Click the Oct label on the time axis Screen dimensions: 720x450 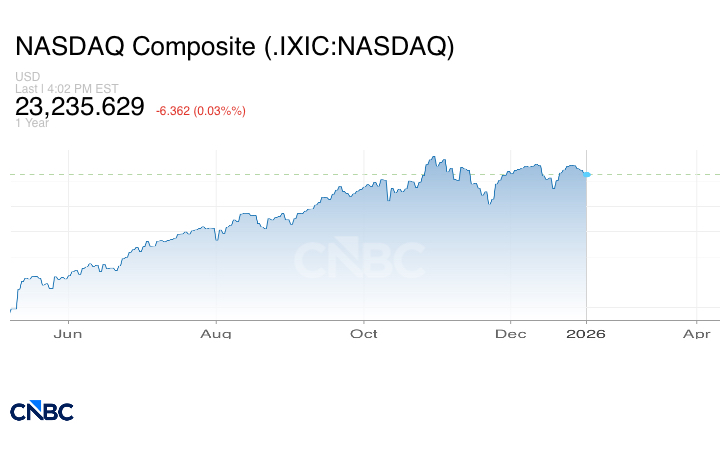click(x=364, y=334)
